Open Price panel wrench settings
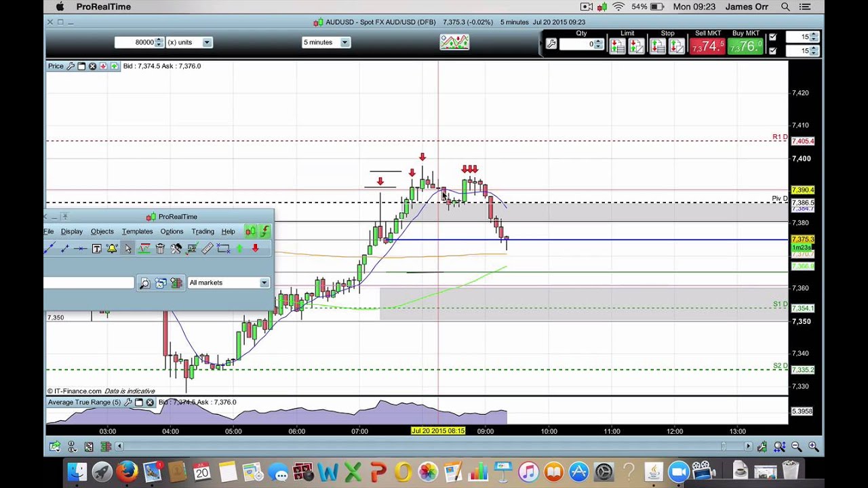The height and width of the screenshot is (488, 868). coord(71,66)
